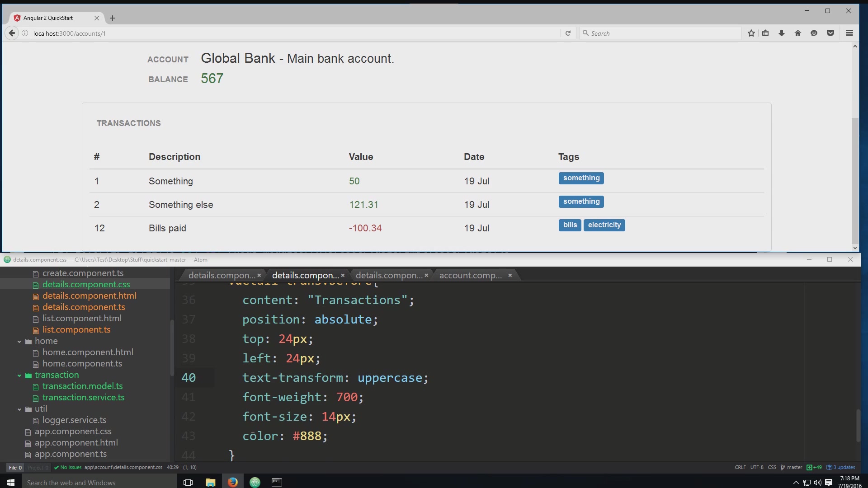Close the first details.compon... editor tab
The image size is (868, 488).
(259, 275)
